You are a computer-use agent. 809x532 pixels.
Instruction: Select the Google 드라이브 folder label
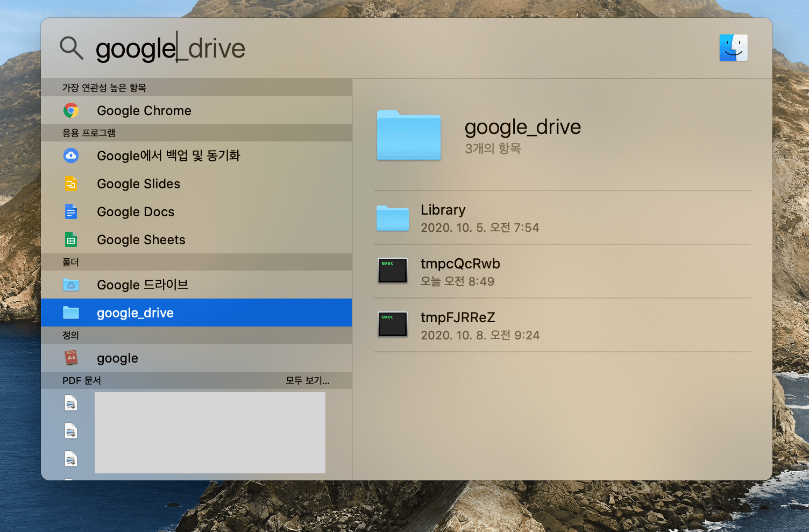point(143,285)
